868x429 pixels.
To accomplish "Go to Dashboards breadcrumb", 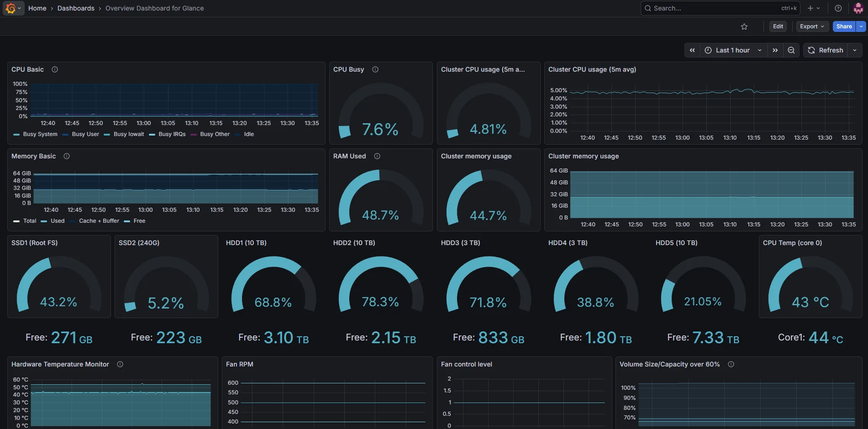I will pyautogui.click(x=76, y=8).
